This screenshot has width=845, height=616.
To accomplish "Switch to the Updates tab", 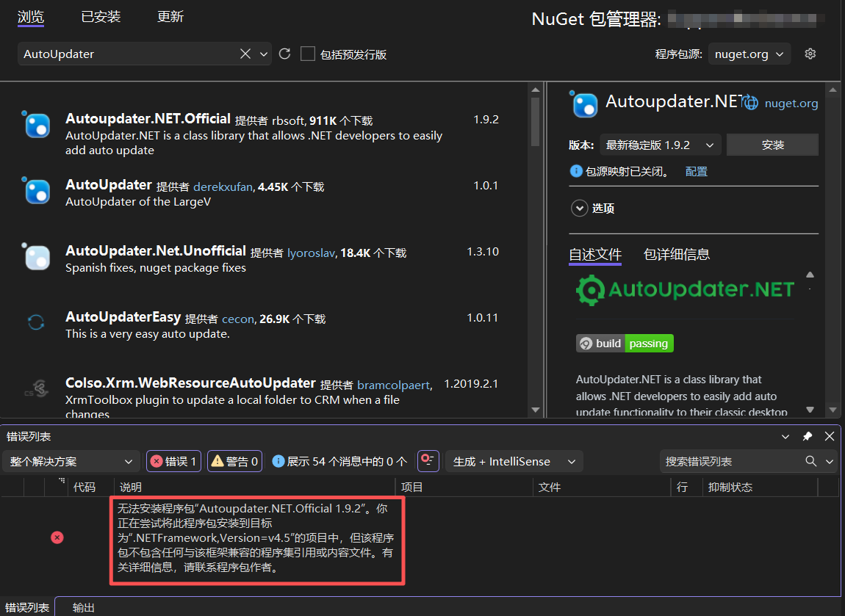I will pos(170,17).
